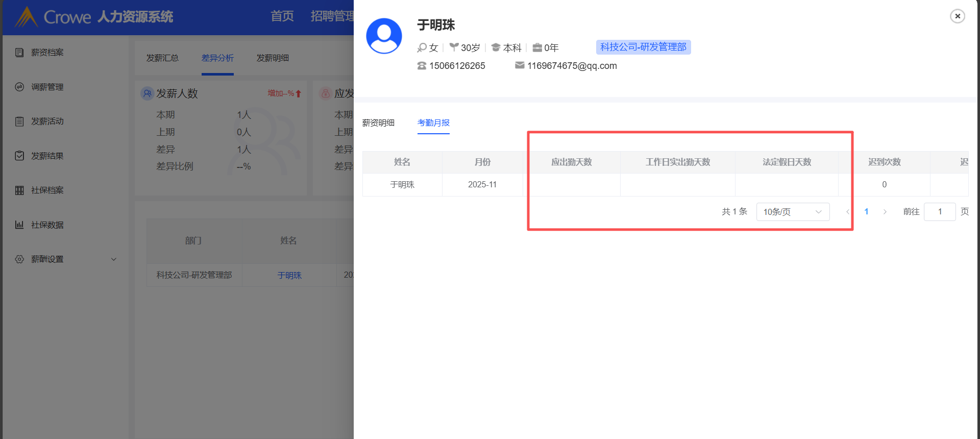Open 调薪管理 in the sidebar
The width and height of the screenshot is (980, 439).
[47, 87]
